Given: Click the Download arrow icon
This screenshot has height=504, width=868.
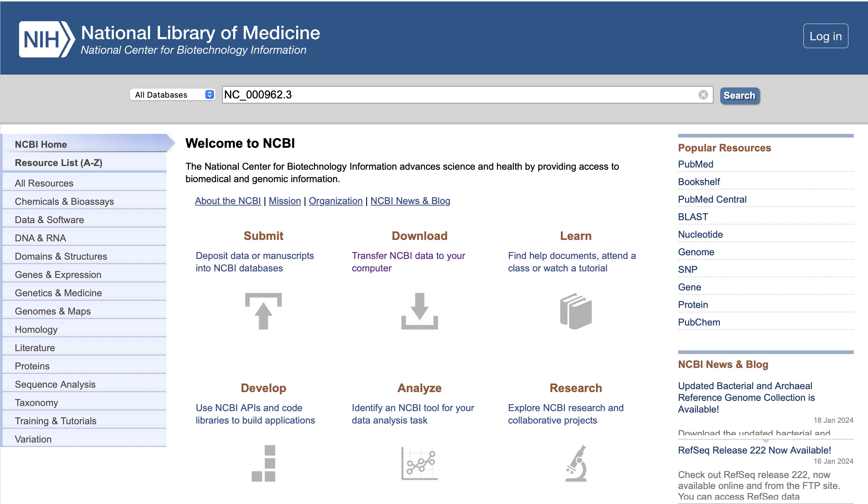Looking at the screenshot, I should pos(419,311).
